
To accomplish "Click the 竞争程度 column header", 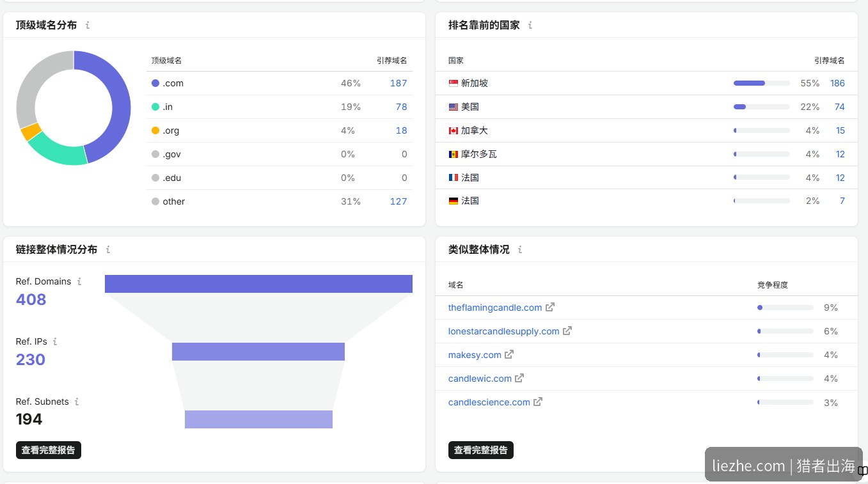I will click(x=773, y=285).
